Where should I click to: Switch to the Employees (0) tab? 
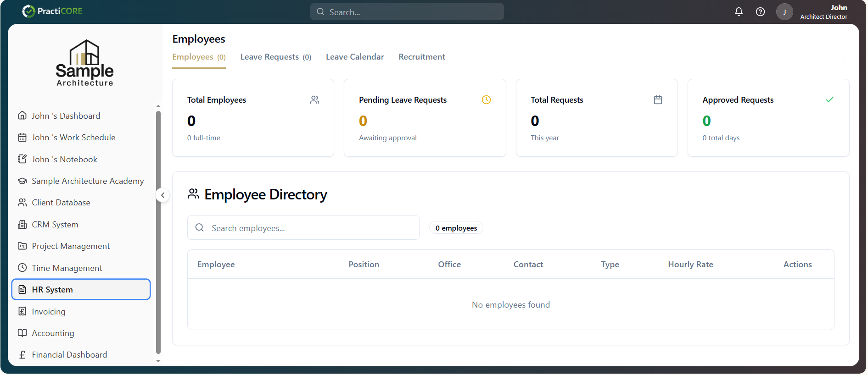click(199, 57)
